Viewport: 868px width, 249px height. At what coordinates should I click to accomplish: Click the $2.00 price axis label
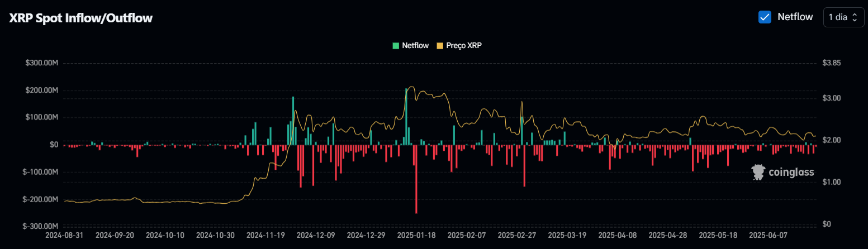(x=832, y=140)
